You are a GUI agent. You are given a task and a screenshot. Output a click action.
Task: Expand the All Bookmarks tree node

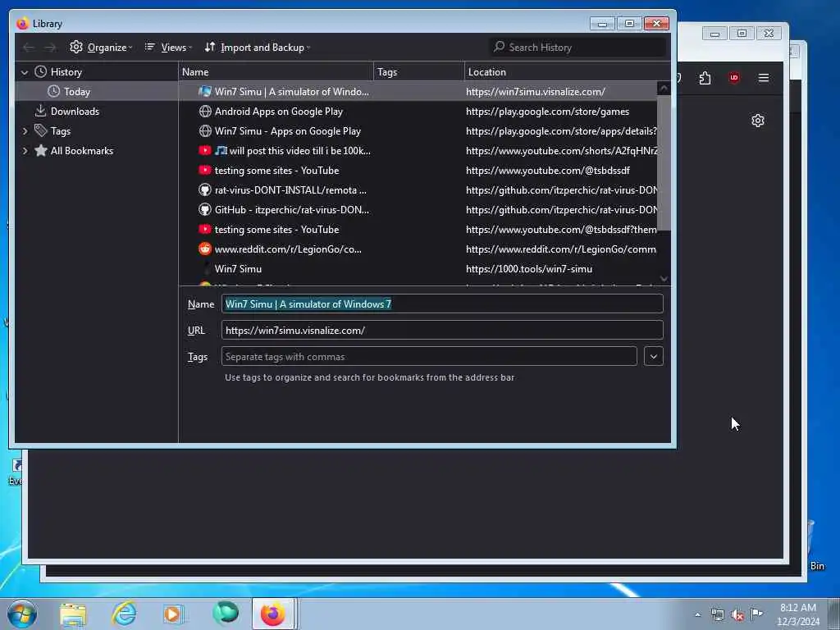[x=25, y=151]
